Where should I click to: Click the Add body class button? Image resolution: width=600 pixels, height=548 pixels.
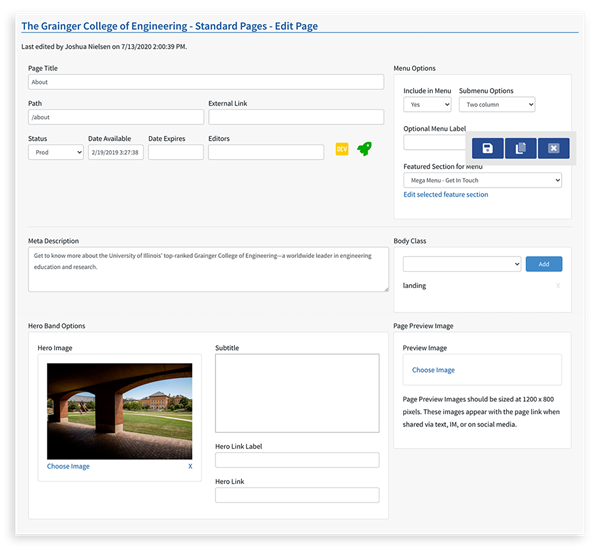point(544,264)
